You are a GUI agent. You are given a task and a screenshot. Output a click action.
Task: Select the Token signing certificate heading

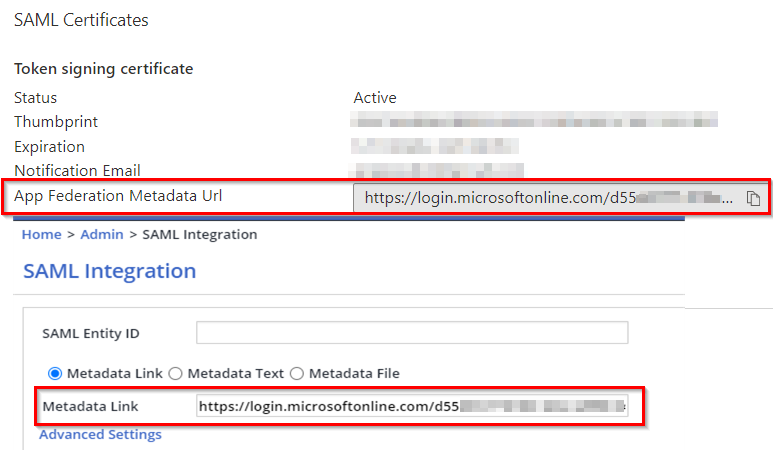pos(103,69)
